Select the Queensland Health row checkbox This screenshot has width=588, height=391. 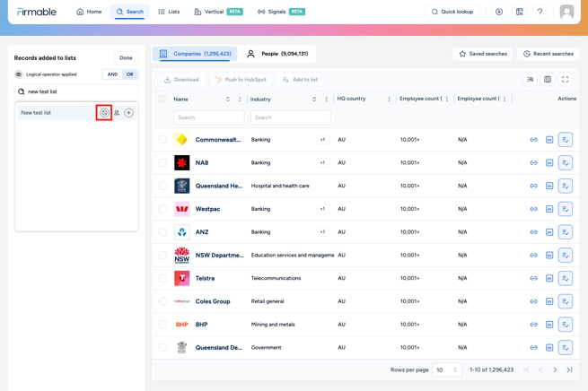pyautogui.click(x=162, y=186)
